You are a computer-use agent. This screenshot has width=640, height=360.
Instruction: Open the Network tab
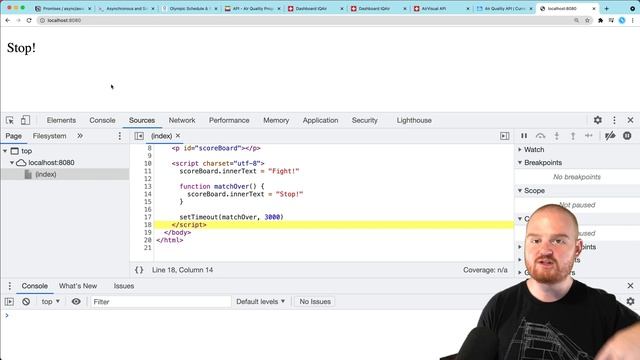(x=182, y=120)
